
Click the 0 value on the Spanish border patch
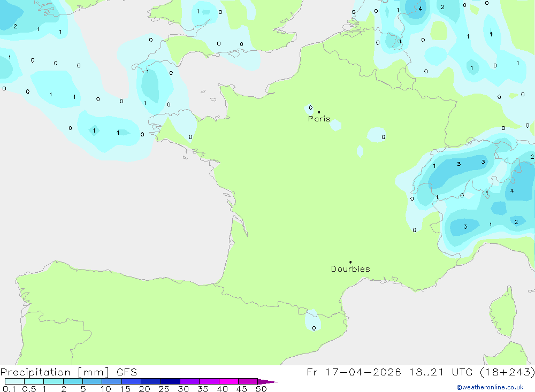(x=314, y=328)
